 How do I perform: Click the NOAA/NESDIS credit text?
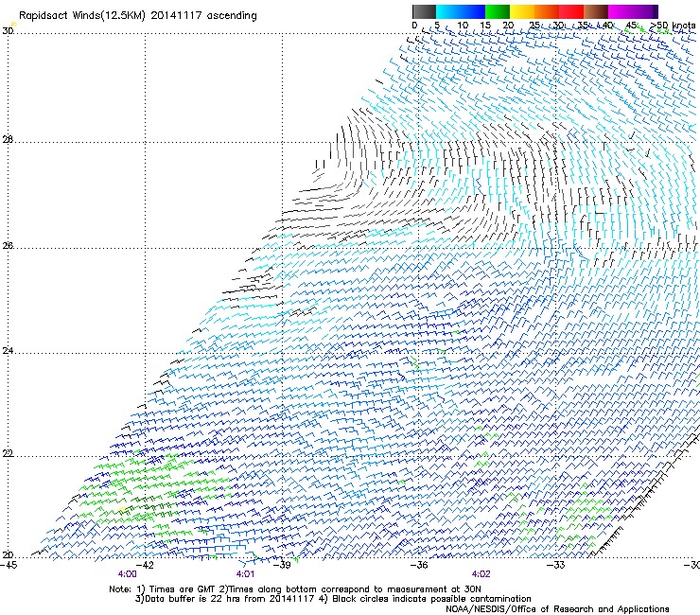(557, 609)
